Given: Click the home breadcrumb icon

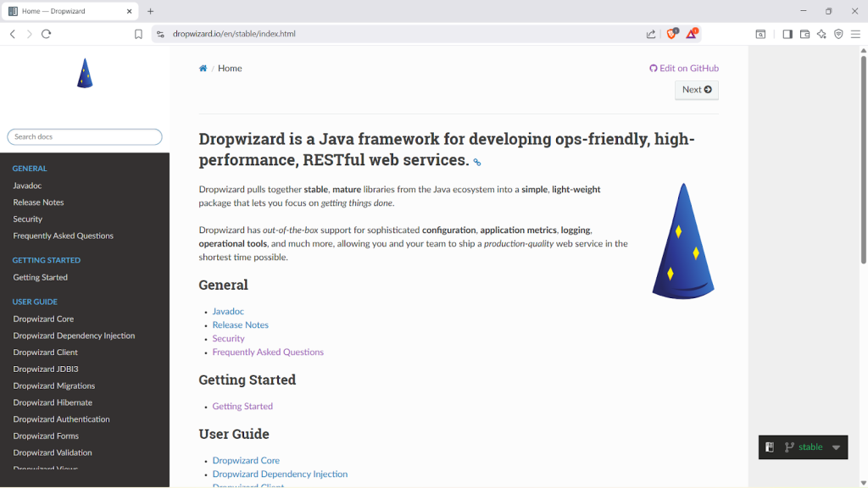Looking at the screenshot, I should click(203, 69).
